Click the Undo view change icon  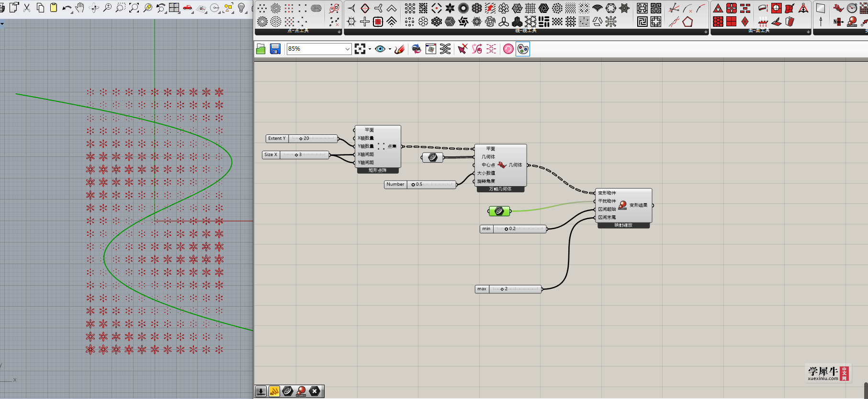[x=161, y=8]
